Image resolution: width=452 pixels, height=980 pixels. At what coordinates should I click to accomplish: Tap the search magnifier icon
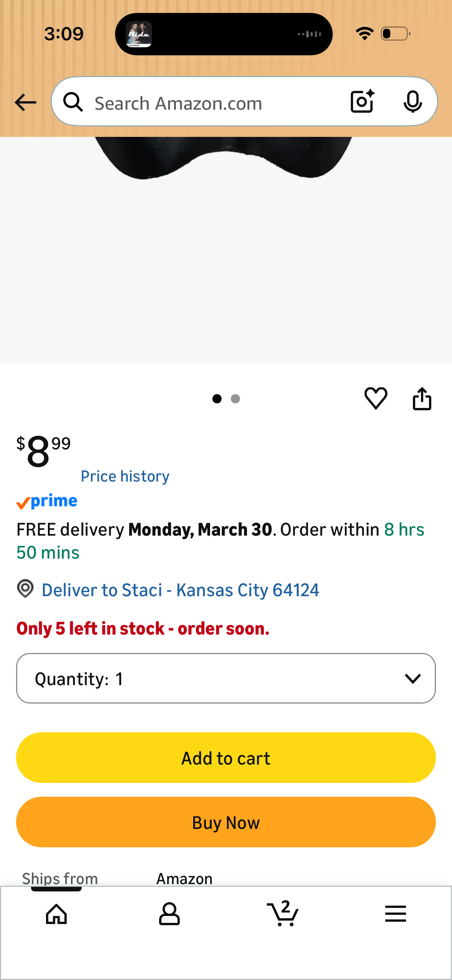(73, 102)
